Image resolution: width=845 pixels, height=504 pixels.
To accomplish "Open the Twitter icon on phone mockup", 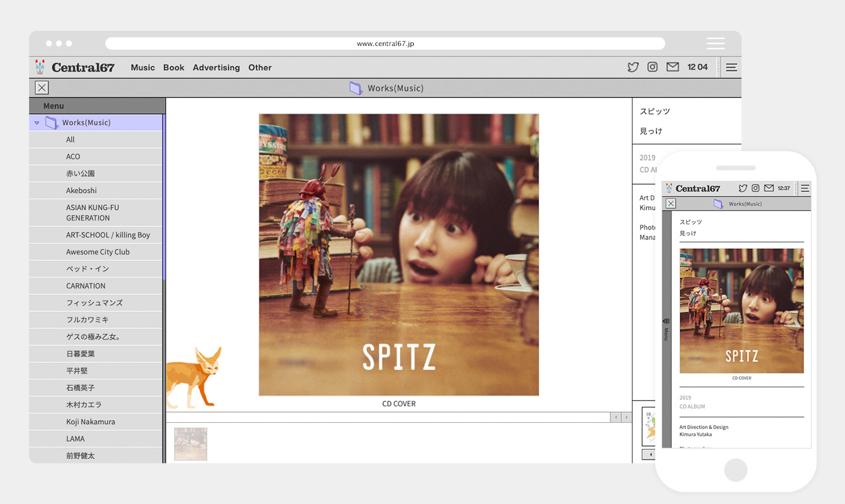I will [743, 188].
